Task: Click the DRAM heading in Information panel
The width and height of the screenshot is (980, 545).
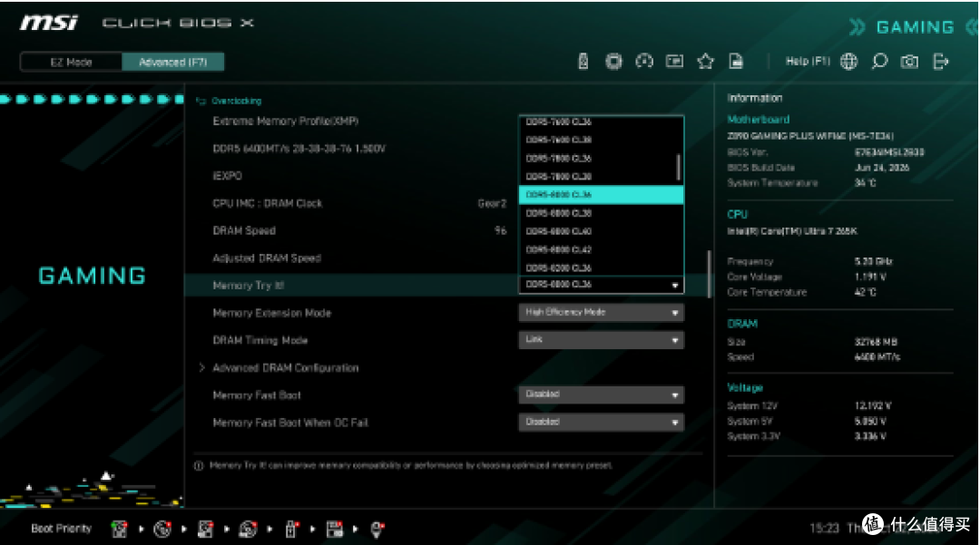Action: click(742, 324)
